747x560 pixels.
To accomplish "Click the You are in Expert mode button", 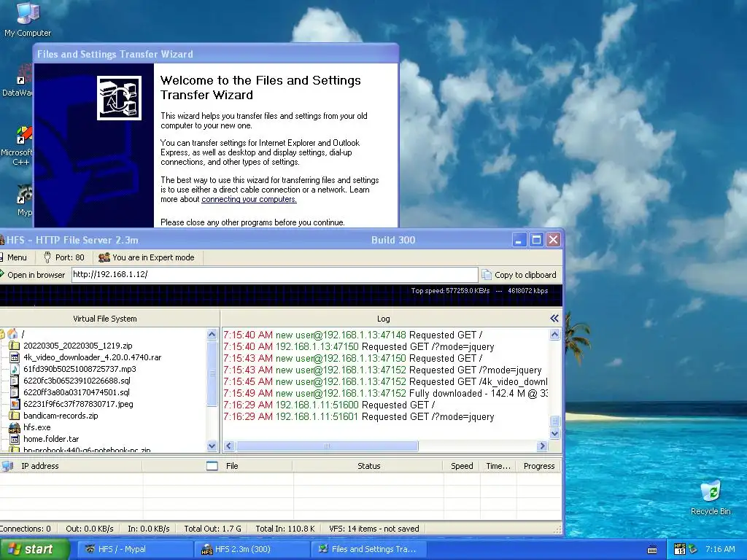I will 146,257.
